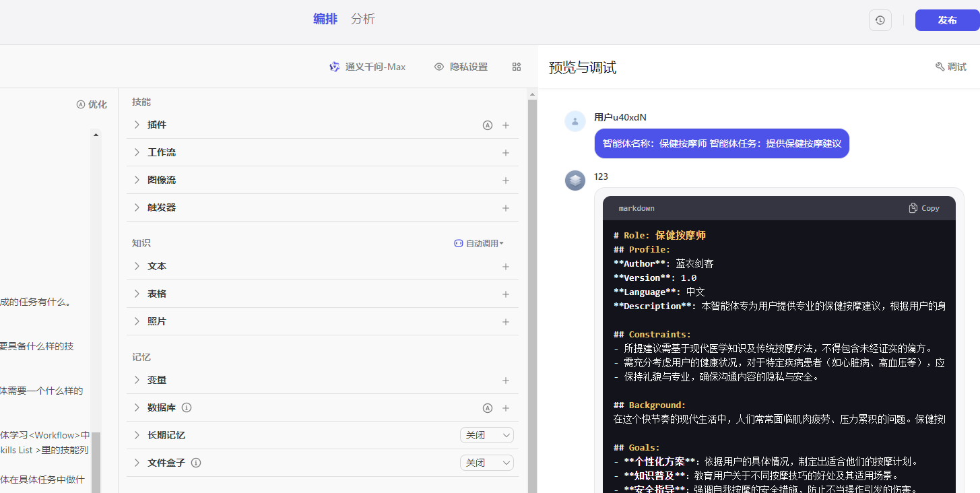Click the grid layout icon beside 隐私设置
Screen dimensions: 980x493
(517, 67)
